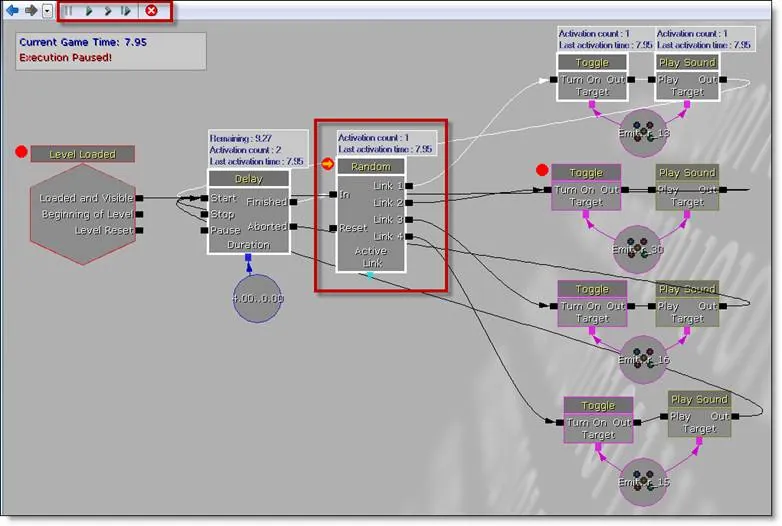Select the Toggle node above Emitter_13
The width and height of the screenshot is (782, 526).
592,77
